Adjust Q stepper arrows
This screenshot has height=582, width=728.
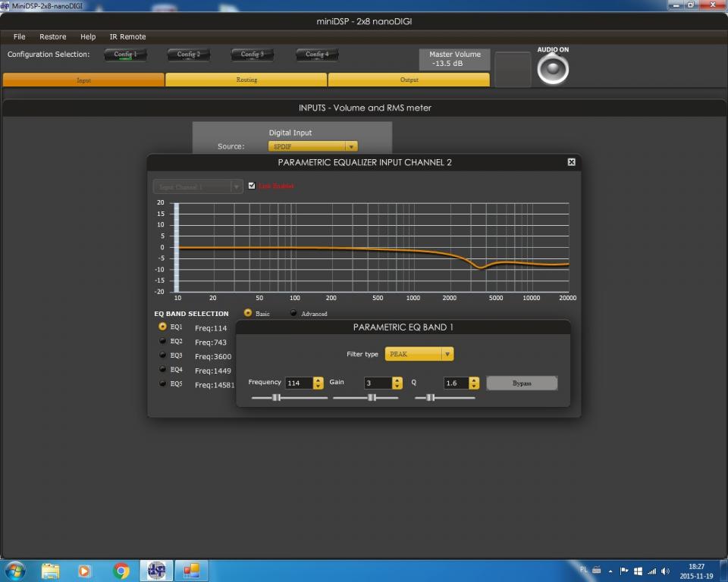click(473, 383)
